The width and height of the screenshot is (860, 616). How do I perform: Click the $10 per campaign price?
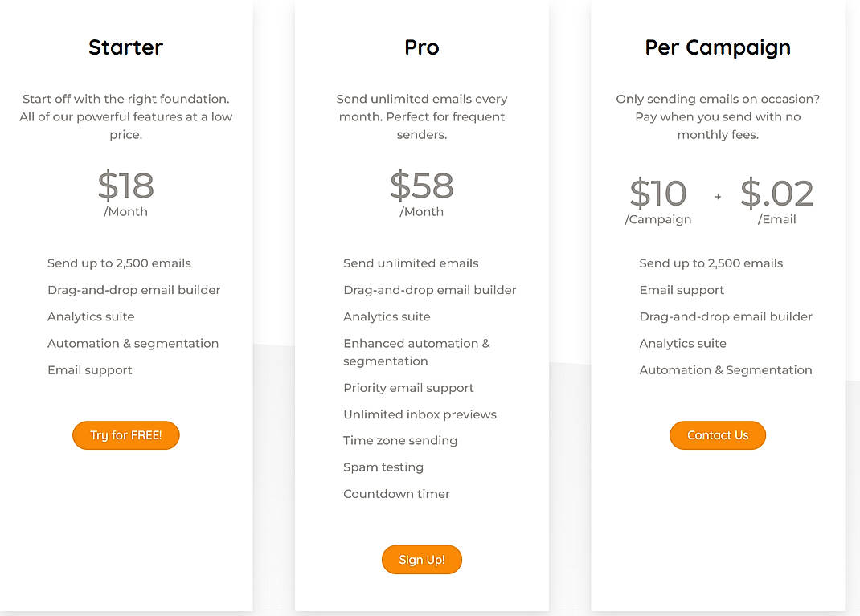pos(657,193)
